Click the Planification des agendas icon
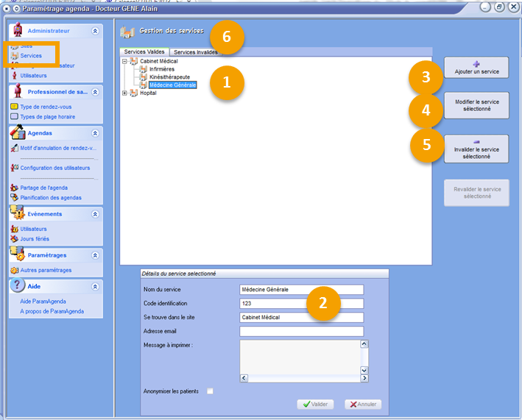 pos(14,197)
